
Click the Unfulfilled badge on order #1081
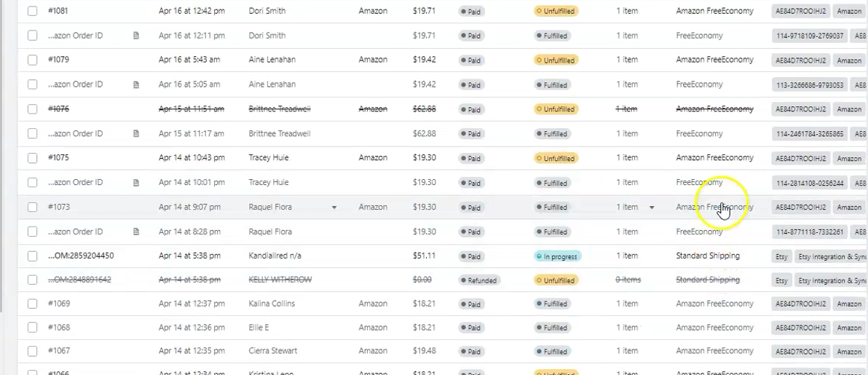coord(556,11)
